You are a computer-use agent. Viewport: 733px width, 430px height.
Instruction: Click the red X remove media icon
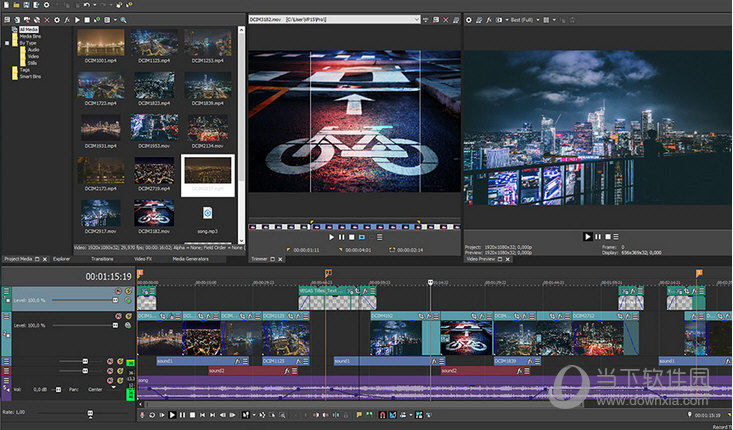pyautogui.click(x=47, y=20)
